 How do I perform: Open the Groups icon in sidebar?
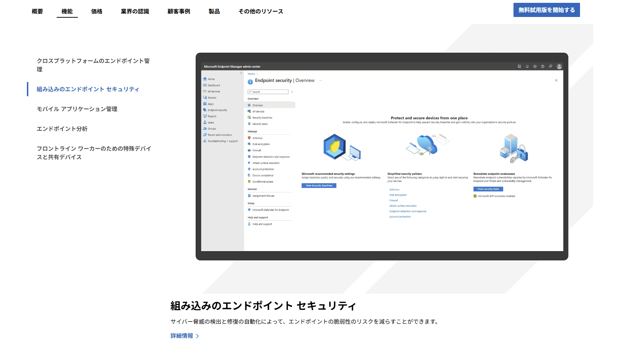(205, 128)
